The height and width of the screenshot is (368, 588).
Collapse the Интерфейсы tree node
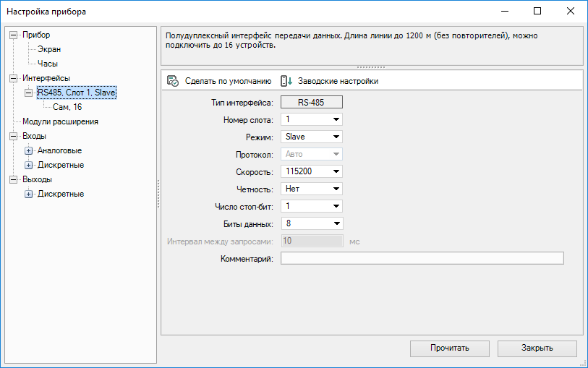[13, 78]
